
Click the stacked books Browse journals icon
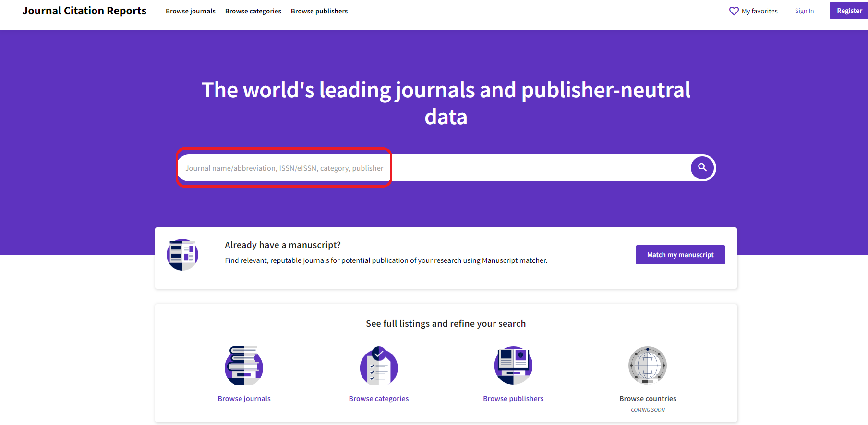click(x=244, y=366)
